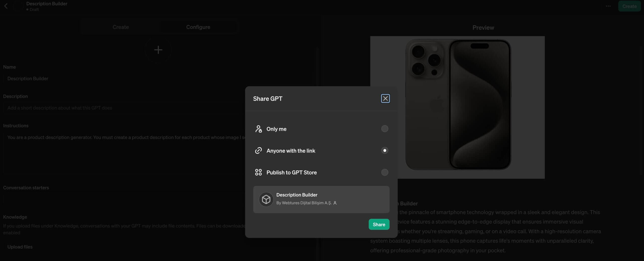Choose Publish to GPT Store radio button
Viewport: 644px width, 261px height.
click(x=384, y=172)
